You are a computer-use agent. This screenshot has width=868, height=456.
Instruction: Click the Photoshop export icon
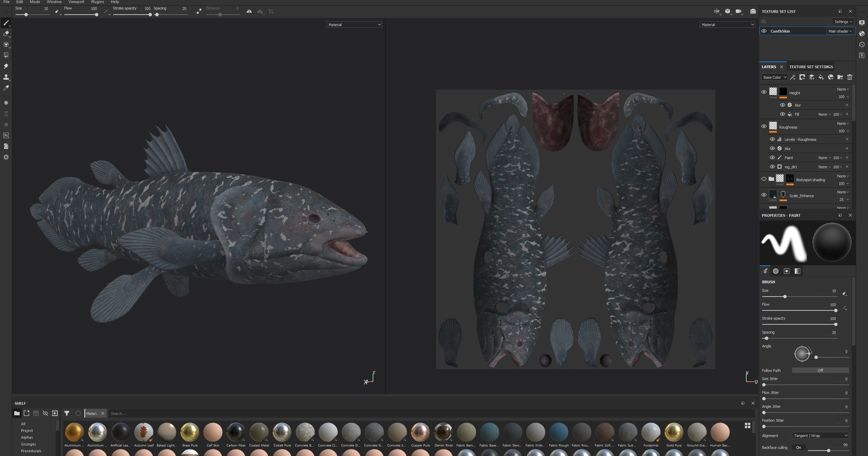point(6,135)
